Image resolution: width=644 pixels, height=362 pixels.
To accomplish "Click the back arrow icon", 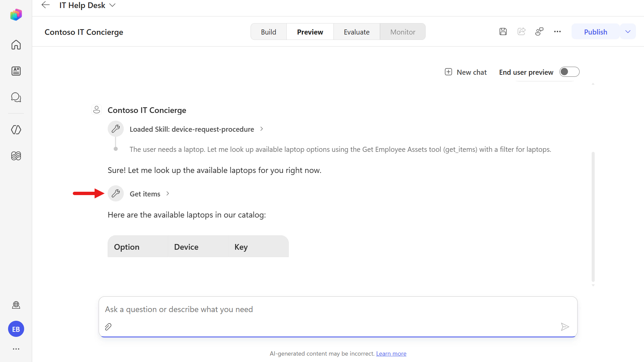I will coord(46,5).
